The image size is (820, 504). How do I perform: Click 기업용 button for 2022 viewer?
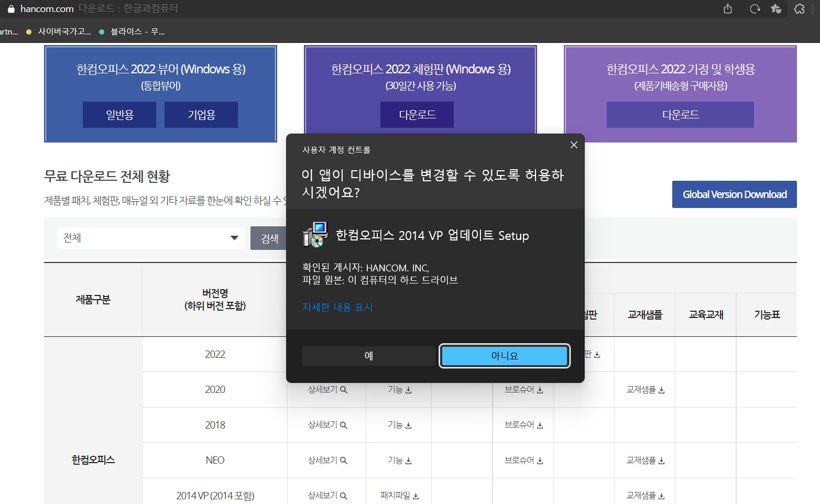pyautogui.click(x=201, y=115)
